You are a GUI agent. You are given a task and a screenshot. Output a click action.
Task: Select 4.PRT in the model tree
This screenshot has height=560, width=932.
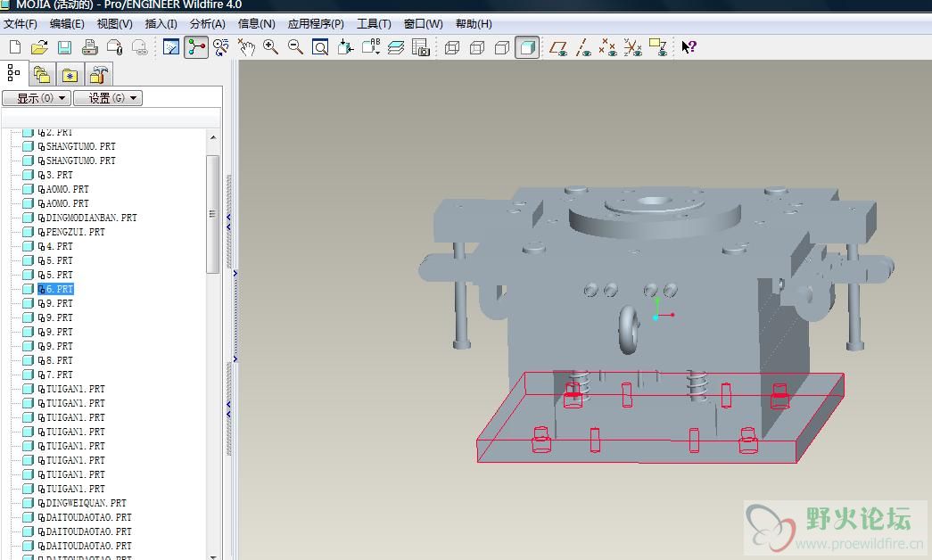(x=60, y=246)
